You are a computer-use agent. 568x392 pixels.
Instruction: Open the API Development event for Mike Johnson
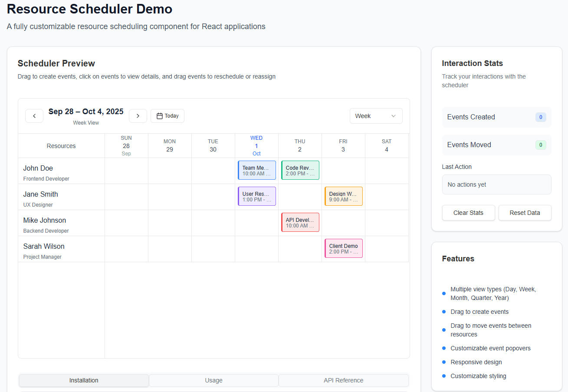300,222
